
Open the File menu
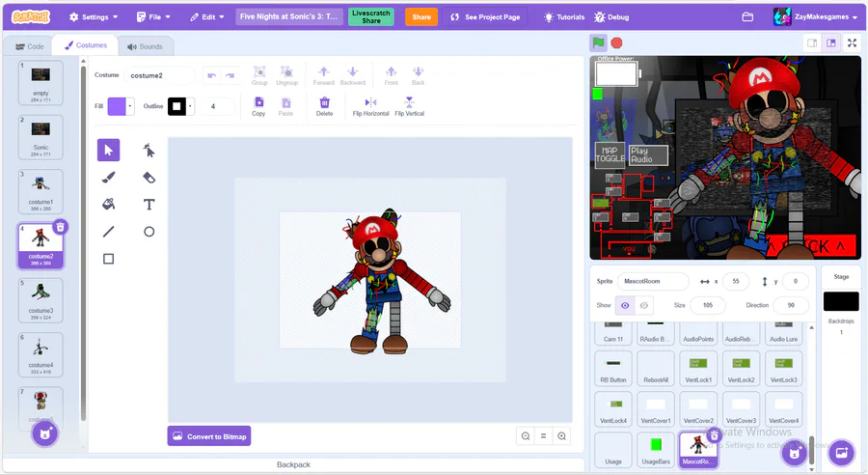[154, 17]
